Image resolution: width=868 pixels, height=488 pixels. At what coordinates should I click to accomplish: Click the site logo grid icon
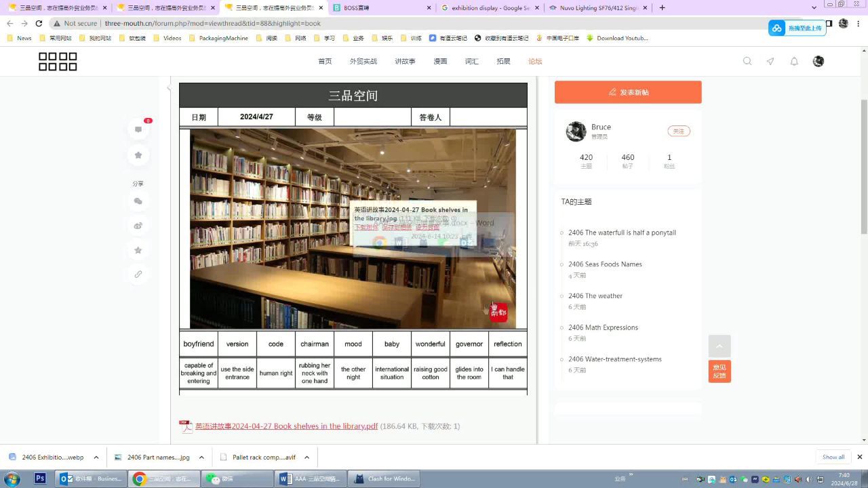click(x=58, y=62)
